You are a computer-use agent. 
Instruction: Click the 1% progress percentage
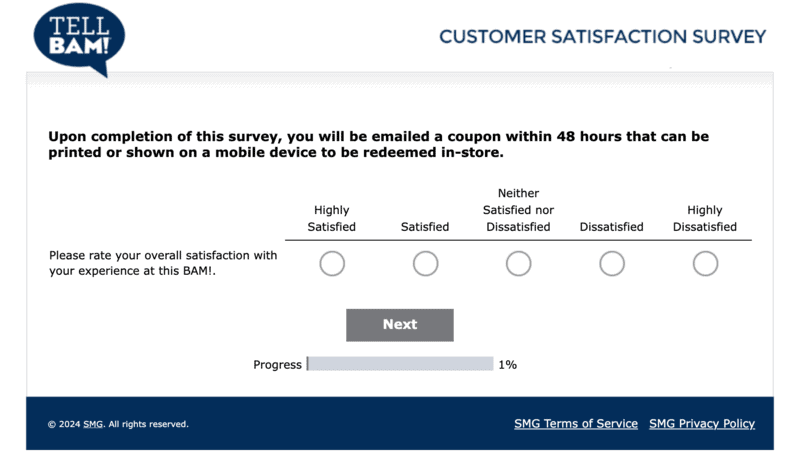(507, 365)
